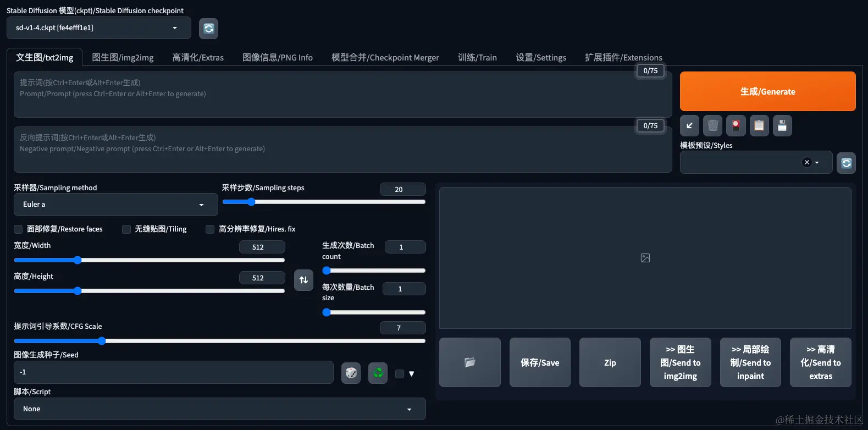Switch to the img2img tab
The height and width of the screenshot is (430, 868).
click(123, 57)
